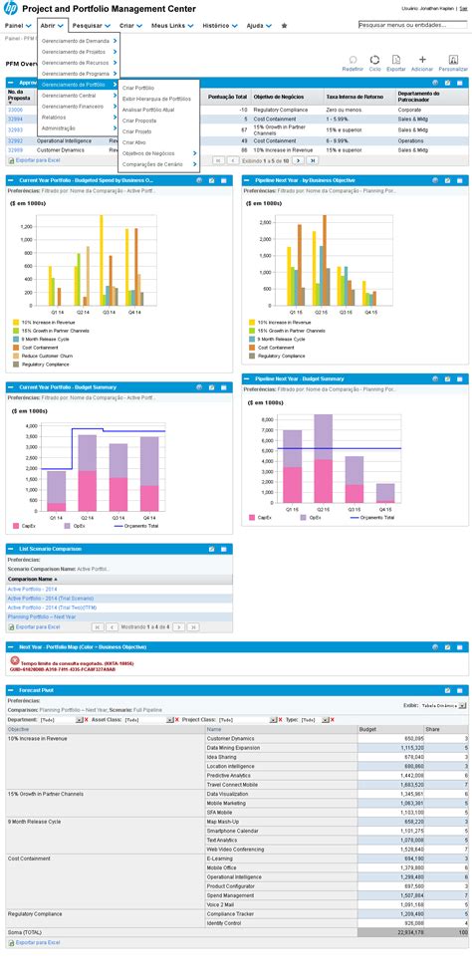
Task: Click the Cost Containment orange legend swatch in Pipeline chart
Action: click(252, 347)
